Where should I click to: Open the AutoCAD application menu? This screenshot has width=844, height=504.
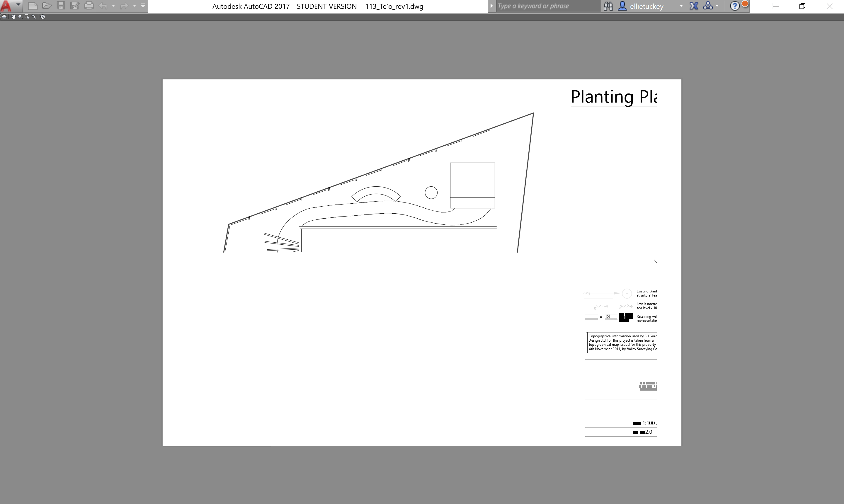tap(6, 6)
